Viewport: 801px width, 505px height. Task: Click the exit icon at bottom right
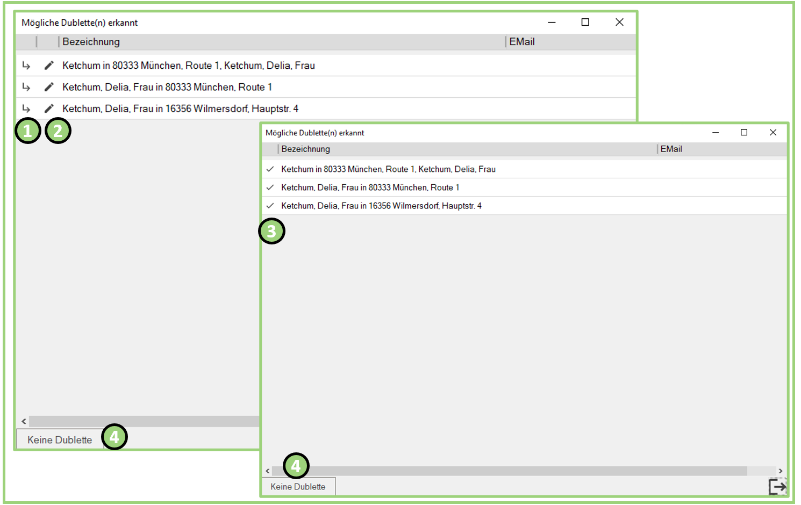coord(777,486)
